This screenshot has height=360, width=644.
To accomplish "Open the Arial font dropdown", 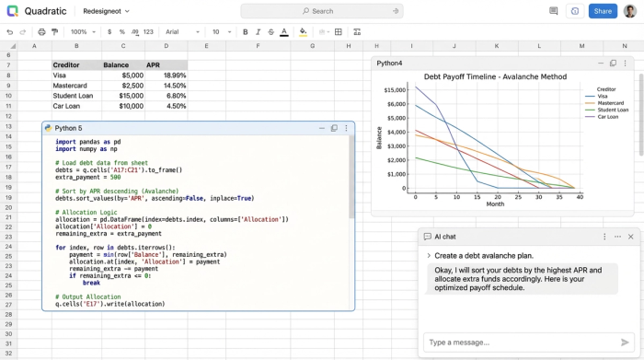I will 182,32.
